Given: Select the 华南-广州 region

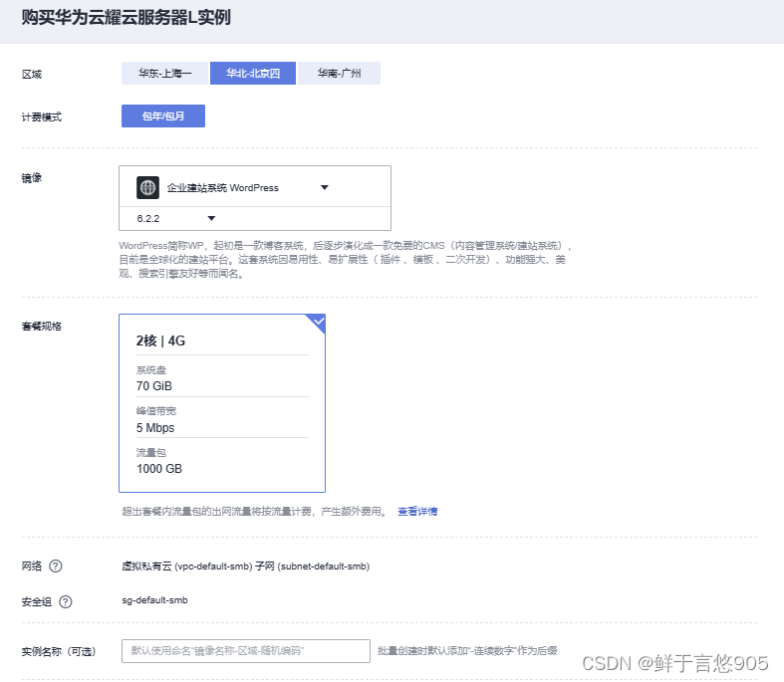Looking at the screenshot, I should 339,73.
